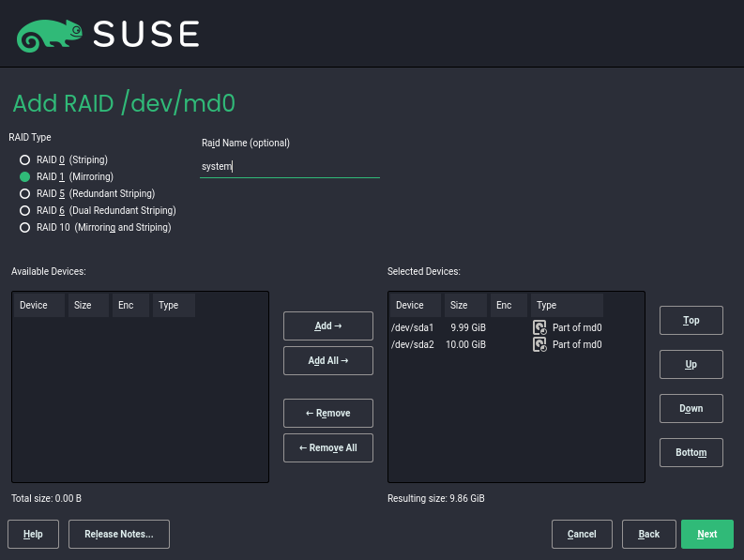Open the Release Notes dialog
Screen dimensions: 744x560
pyautogui.click(x=119, y=534)
